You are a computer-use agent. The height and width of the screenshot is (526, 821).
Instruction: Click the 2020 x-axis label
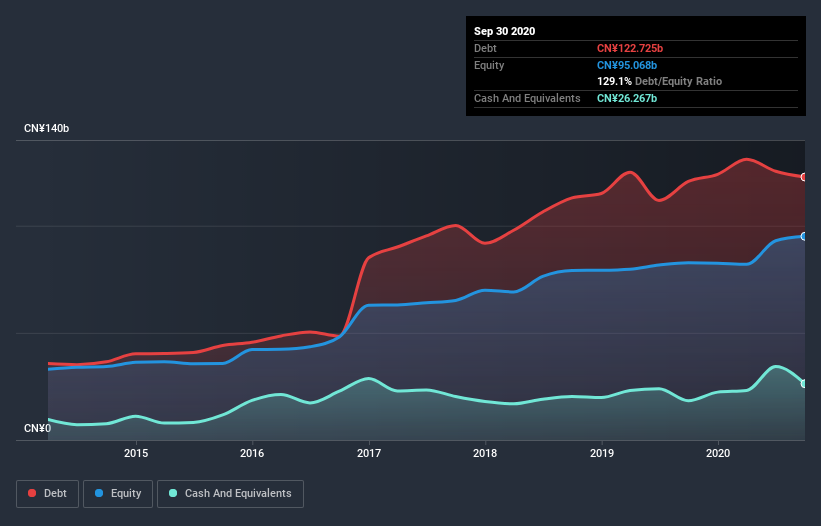(718, 453)
